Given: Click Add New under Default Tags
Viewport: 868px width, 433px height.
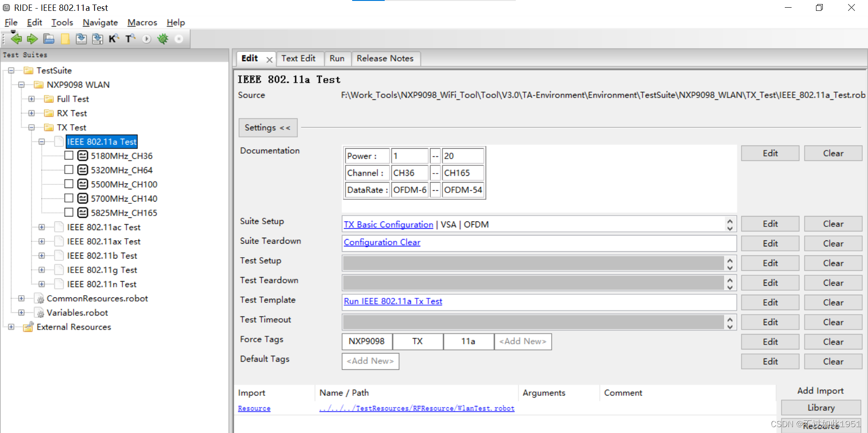Looking at the screenshot, I should point(370,361).
